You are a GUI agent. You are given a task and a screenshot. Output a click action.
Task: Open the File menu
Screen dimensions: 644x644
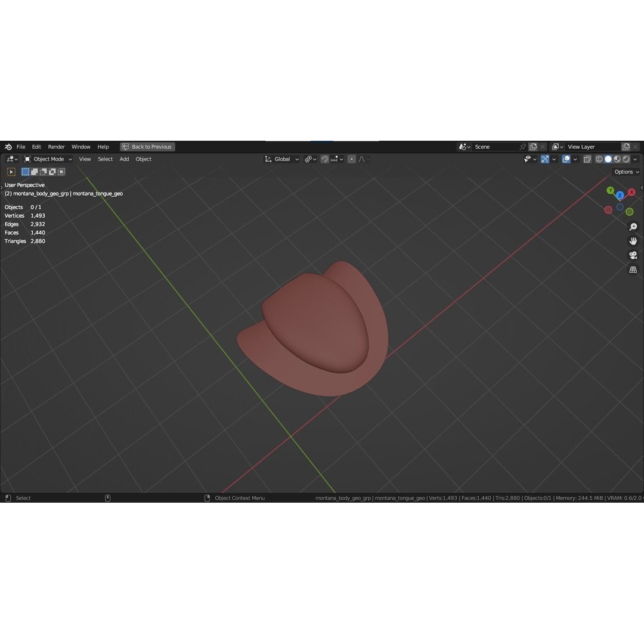(21, 147)
